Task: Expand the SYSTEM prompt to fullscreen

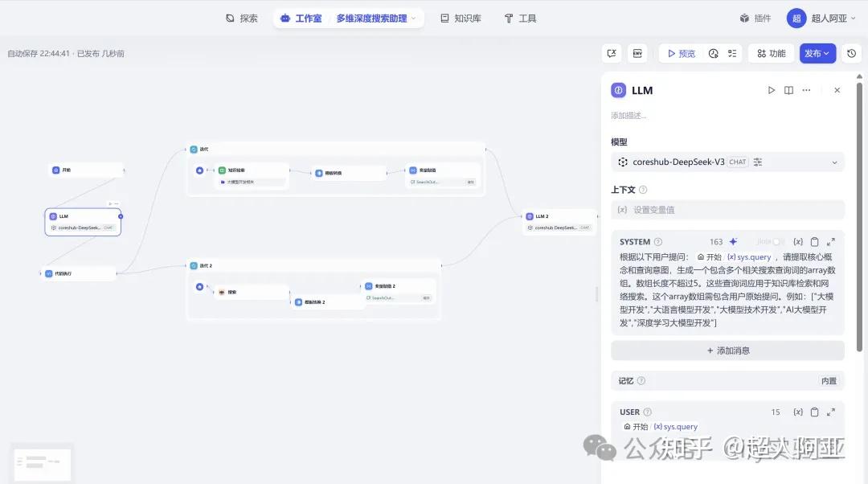Action: pyautogui.click(x=831, y=241)
